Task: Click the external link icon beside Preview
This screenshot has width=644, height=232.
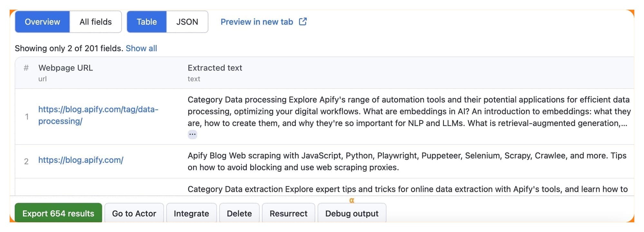Action: (302, 21)
